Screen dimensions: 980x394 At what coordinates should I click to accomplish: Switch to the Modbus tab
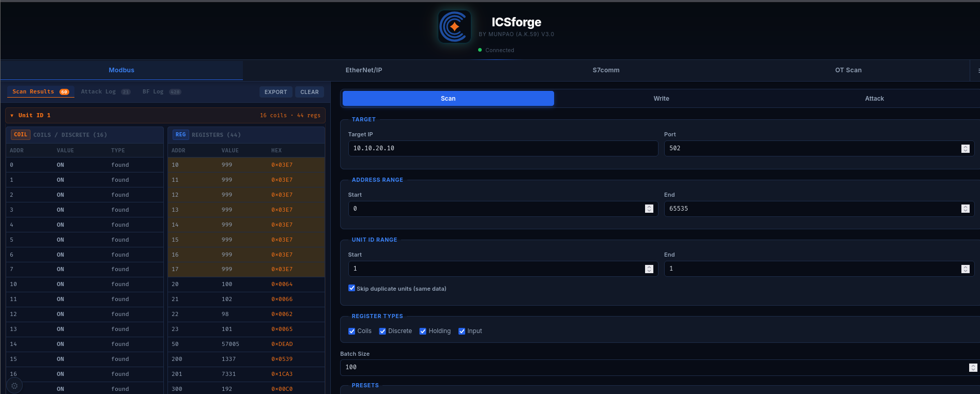click(x=121, y=70)
